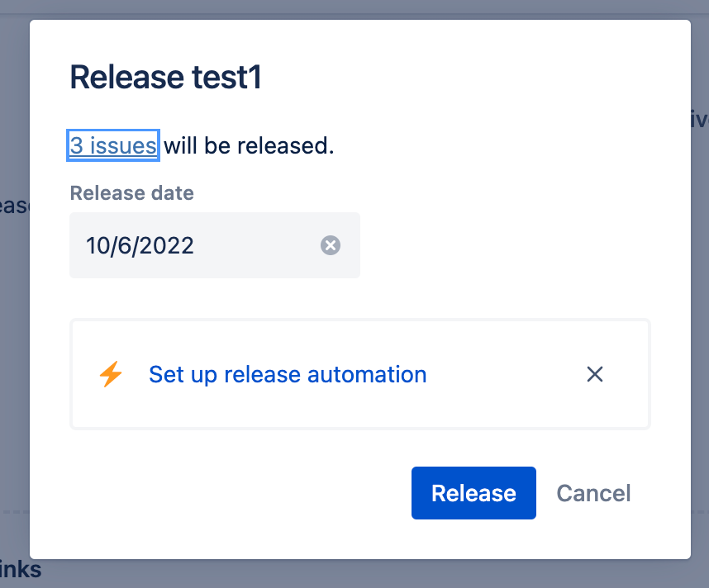Focus the Release date input field
Viewport: 709px width, 588px height.
[215, 245]
